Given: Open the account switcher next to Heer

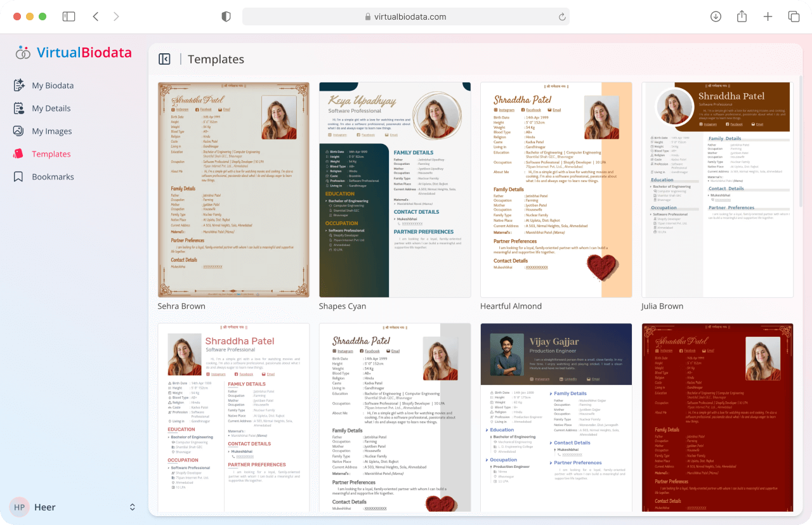Looking at the screenshot, I should pyautogui.click(x=132, y=507).
